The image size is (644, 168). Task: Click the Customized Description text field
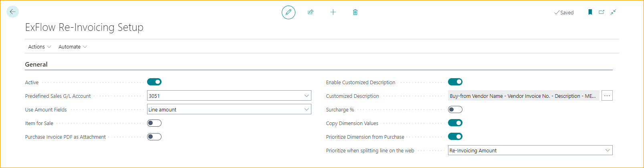[x=524, y=96]
